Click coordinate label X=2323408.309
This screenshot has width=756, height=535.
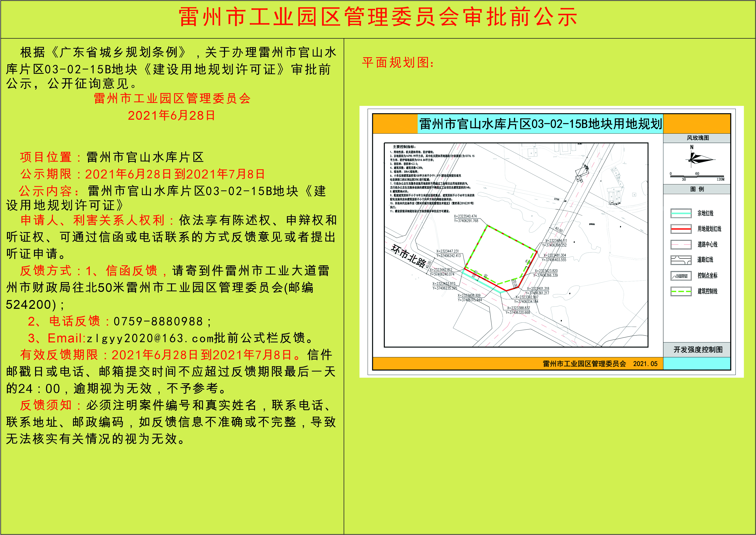click(469, 295)
